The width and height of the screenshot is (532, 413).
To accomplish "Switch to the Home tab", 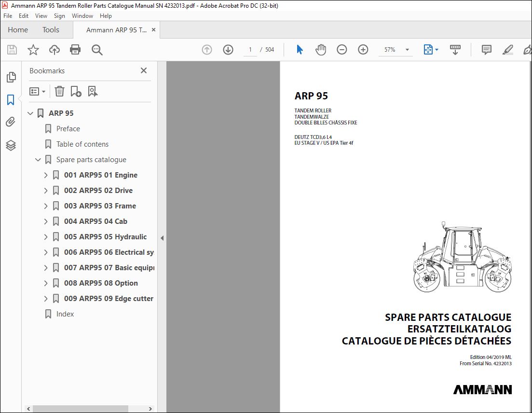I will point(18,30).
